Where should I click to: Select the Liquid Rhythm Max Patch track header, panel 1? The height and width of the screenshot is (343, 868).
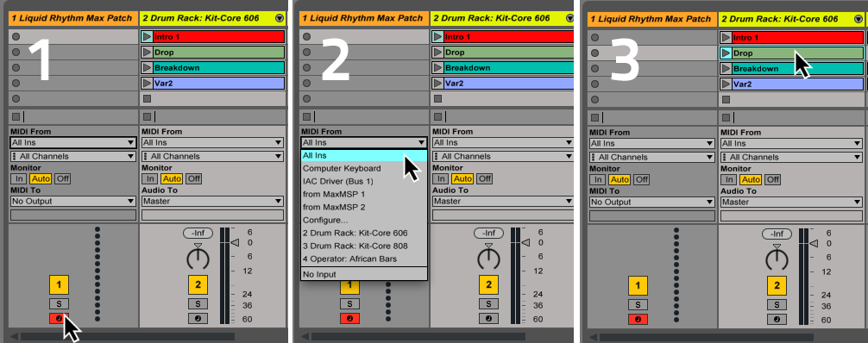pyautogui.click(x=73, y=18)
